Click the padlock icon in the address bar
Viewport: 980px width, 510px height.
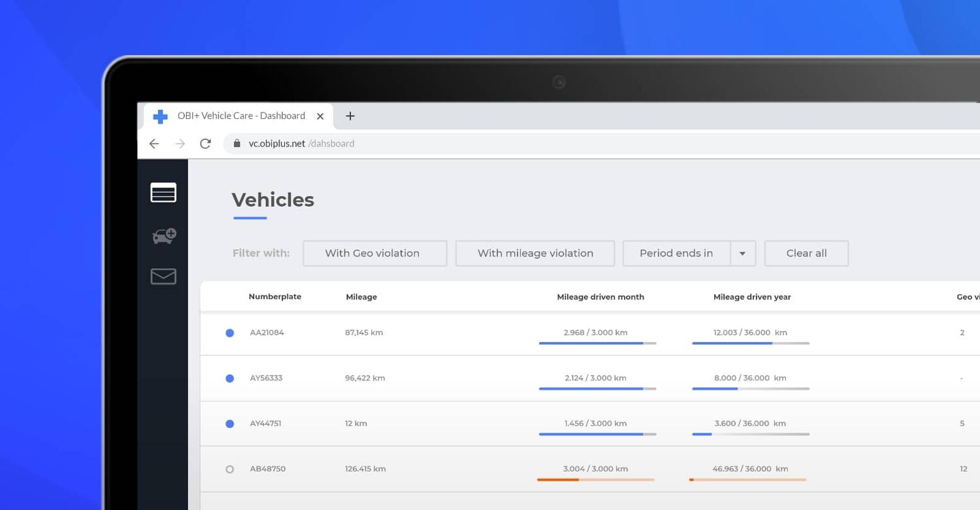point(237,143)
